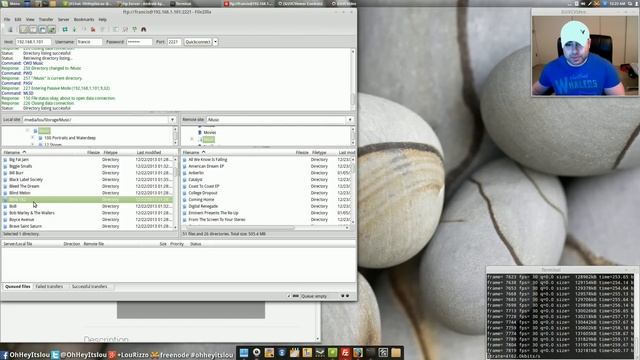Switch to the Successful transfers tab
Viewport: 640px width, 360px height.
pos(89,287)
